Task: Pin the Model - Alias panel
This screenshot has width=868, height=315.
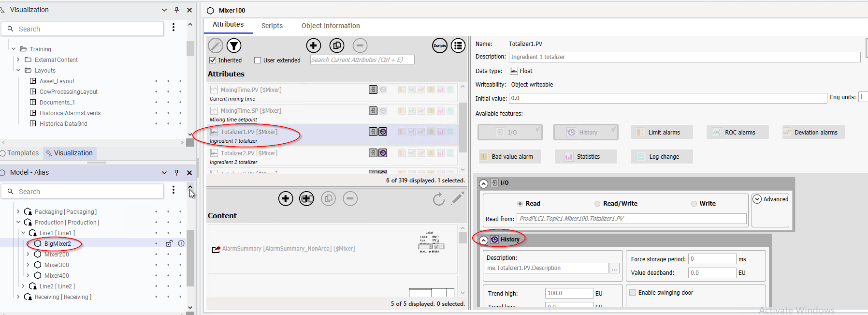Action: coord(176,172)
